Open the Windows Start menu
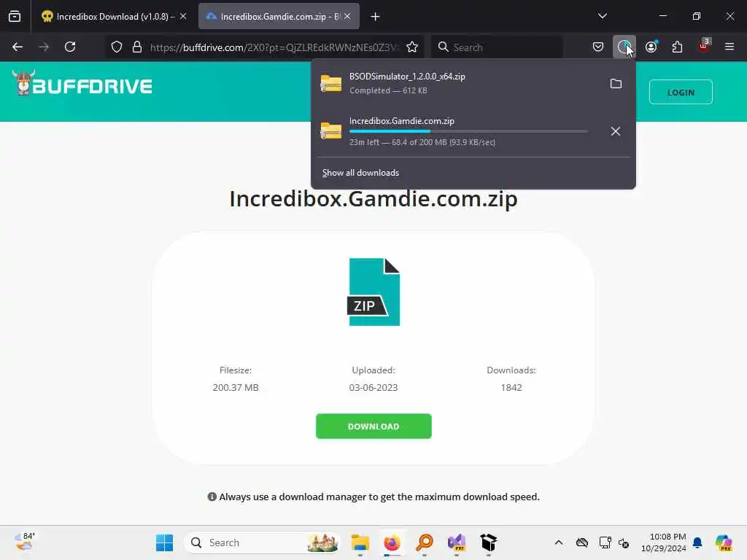The height and width of the screenshot is (560, 747). pyautogui.click(x=164, y=542)
